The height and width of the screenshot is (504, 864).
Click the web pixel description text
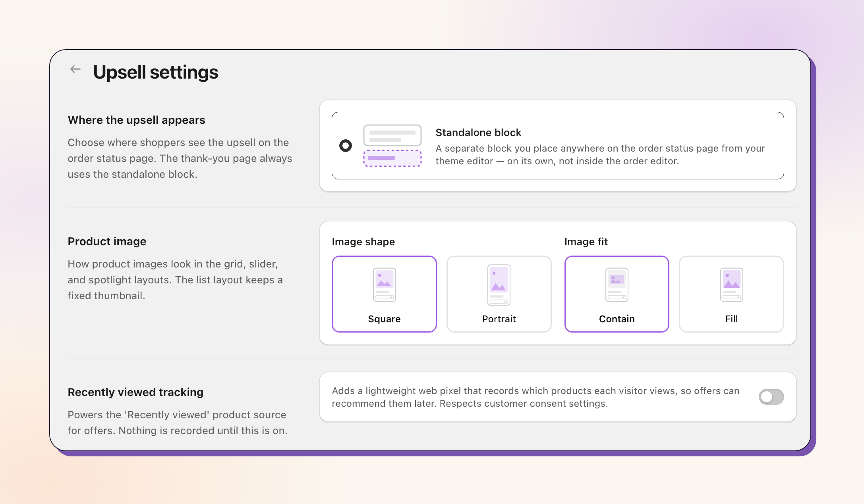click(x=535, y=397)
